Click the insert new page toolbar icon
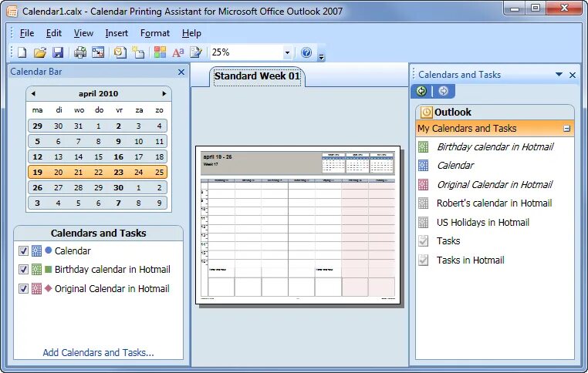The image size is (588, 373). click(138, 52)
